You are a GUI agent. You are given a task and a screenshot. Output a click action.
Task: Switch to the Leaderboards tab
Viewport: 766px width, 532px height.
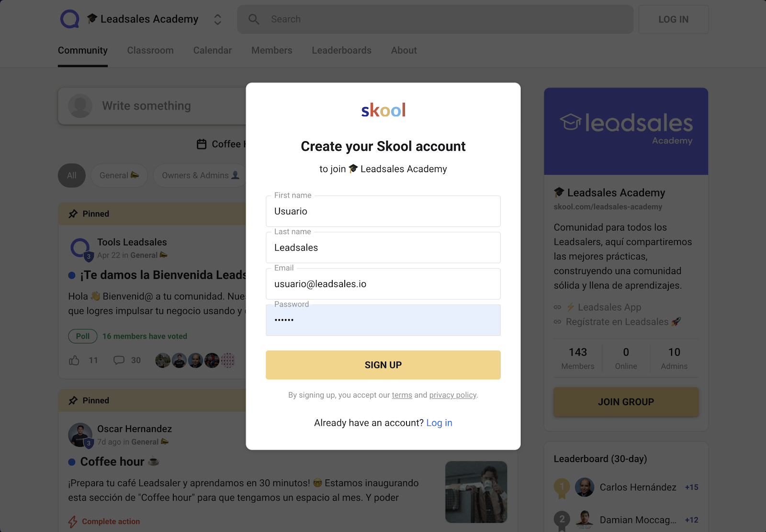[341, 50]
